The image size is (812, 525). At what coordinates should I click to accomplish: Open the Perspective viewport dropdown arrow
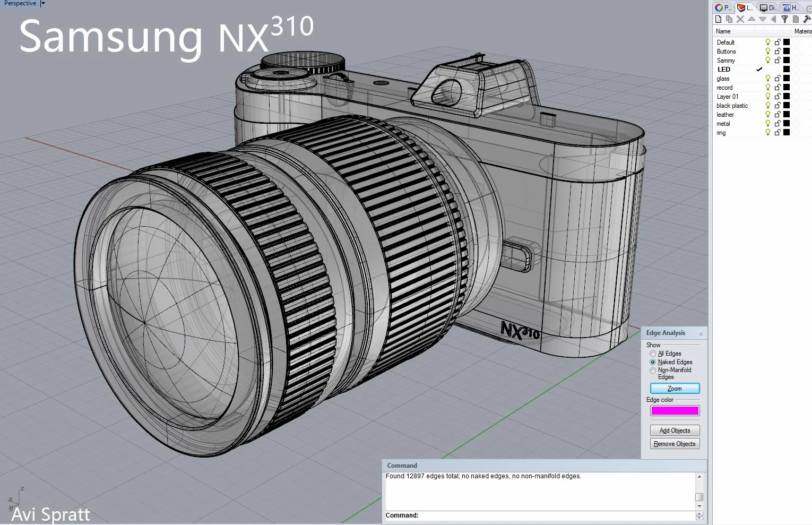pyautogui.click(x=43, y=3)
